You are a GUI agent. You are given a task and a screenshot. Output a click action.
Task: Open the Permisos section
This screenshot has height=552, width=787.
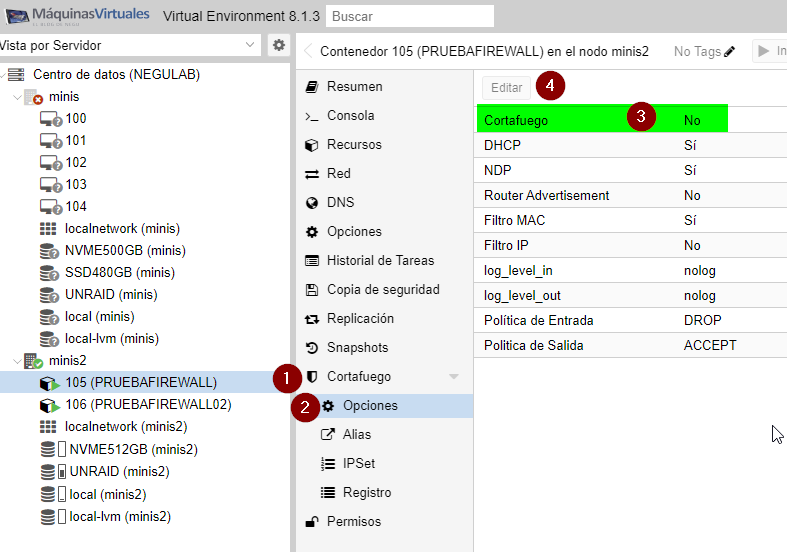pos(353,522)
